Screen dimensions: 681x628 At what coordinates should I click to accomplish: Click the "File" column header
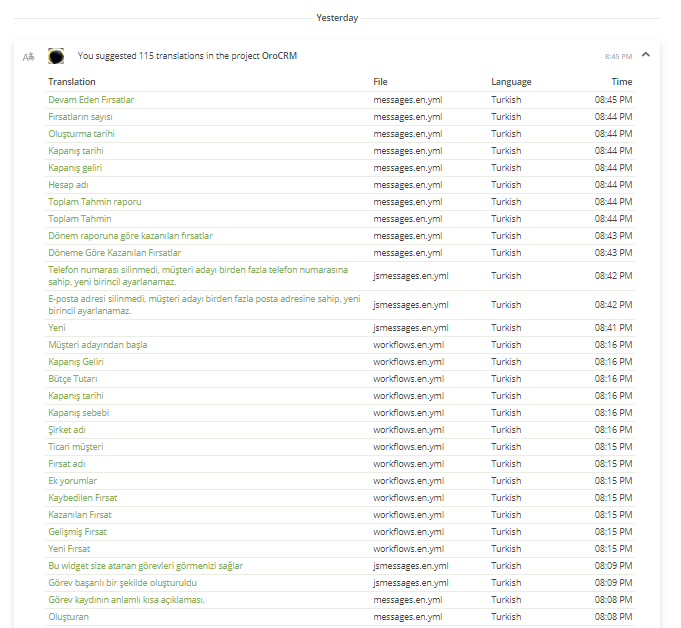point(380,82)
